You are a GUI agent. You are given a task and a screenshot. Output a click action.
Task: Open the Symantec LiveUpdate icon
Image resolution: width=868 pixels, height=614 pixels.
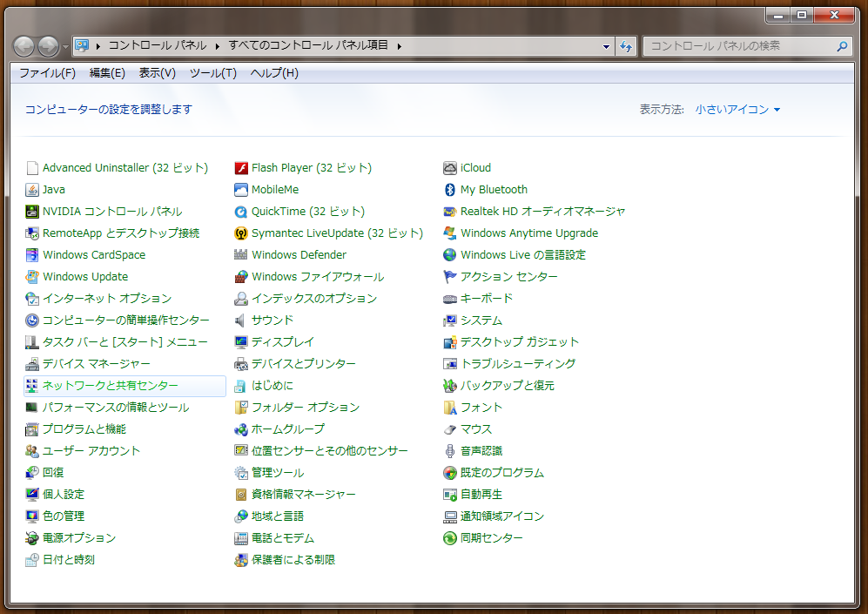(241, 233)
